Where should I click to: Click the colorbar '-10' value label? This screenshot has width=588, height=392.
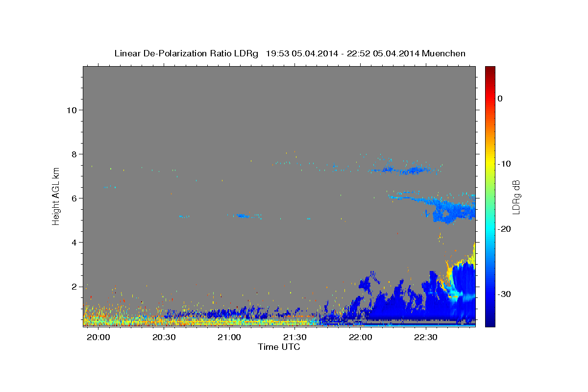click(x=504, y=164)
